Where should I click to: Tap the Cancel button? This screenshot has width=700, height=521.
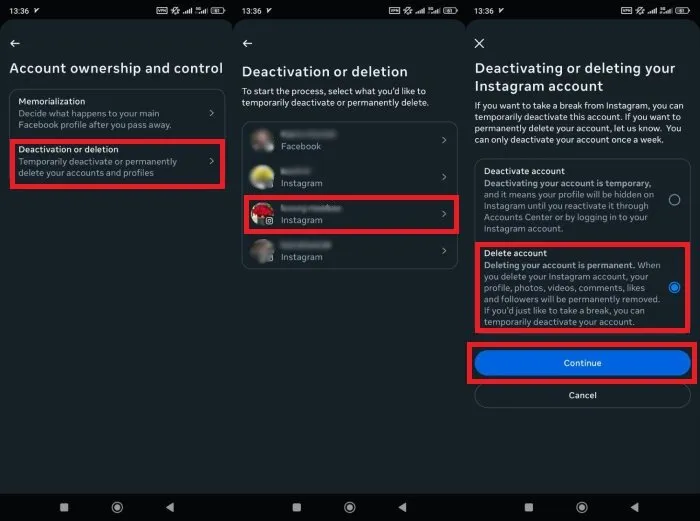click(x=582, y=395)
